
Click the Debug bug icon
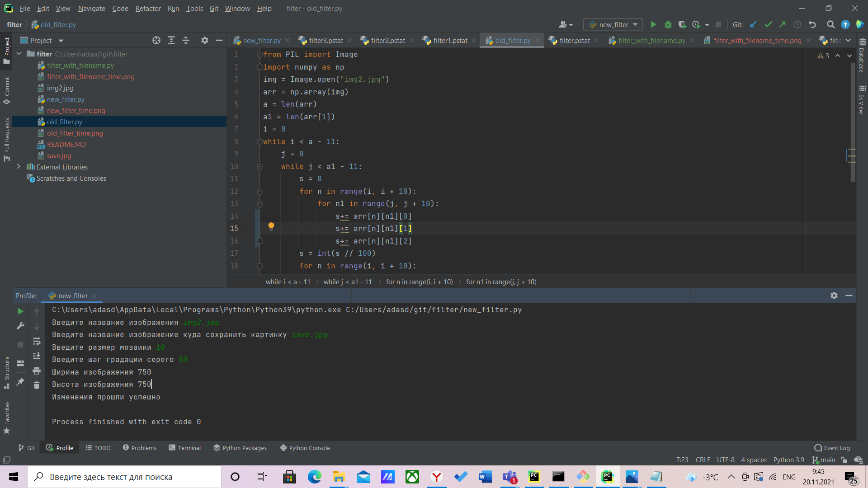pos(668,24)
